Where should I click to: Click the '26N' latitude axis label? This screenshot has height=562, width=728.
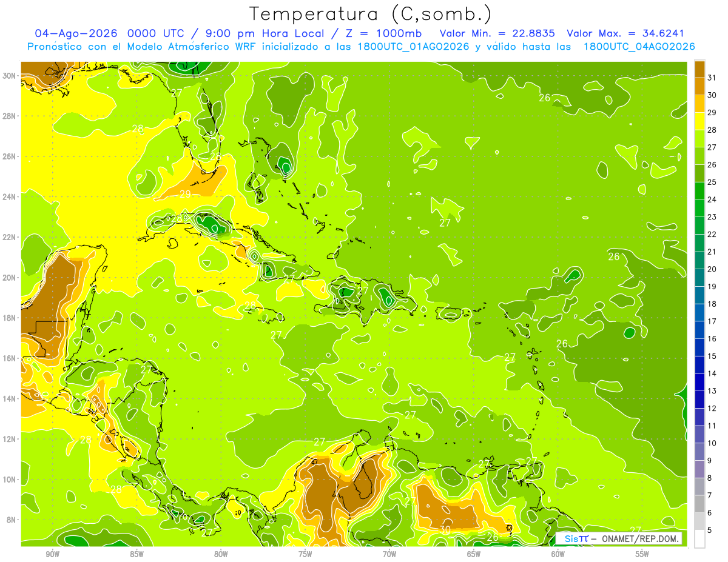10,156
